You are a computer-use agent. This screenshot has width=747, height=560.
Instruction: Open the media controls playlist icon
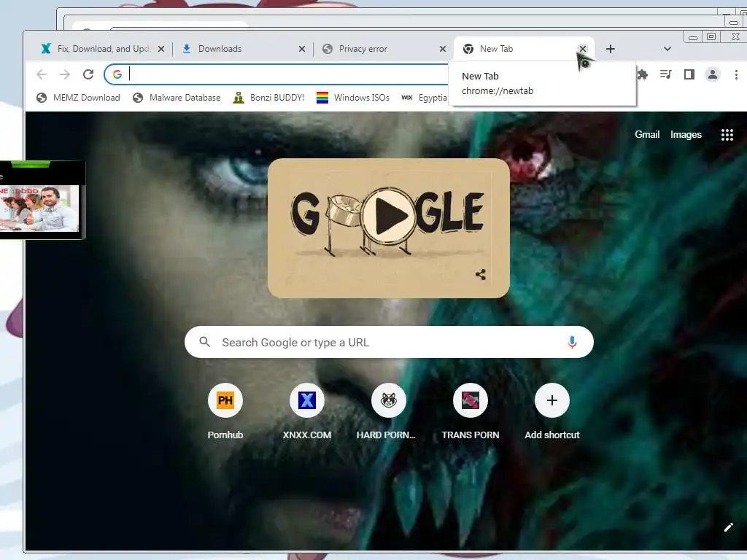tap(665, 74)
